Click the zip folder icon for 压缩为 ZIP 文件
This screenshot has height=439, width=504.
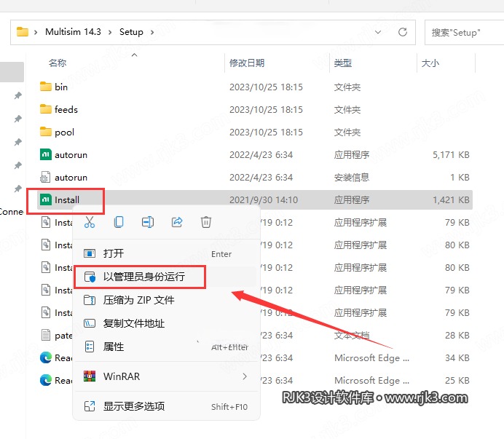coord(90,300)
